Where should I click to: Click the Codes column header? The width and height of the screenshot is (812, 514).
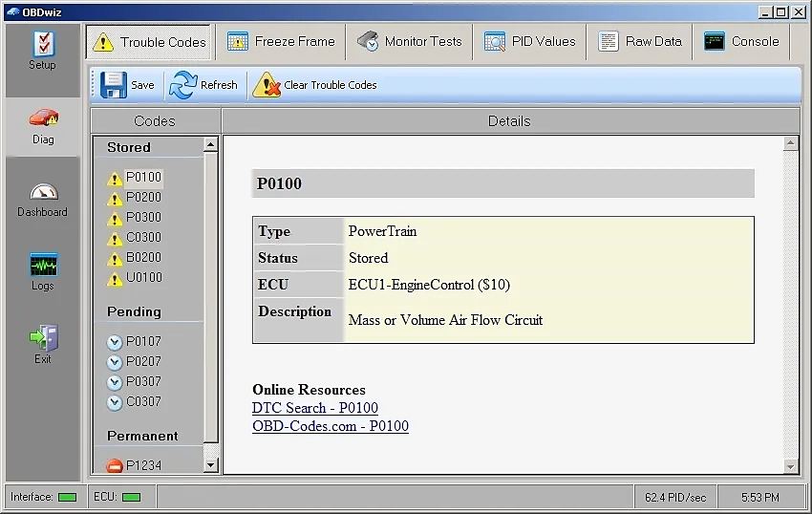pyautogui.click(x=155, y=121)
